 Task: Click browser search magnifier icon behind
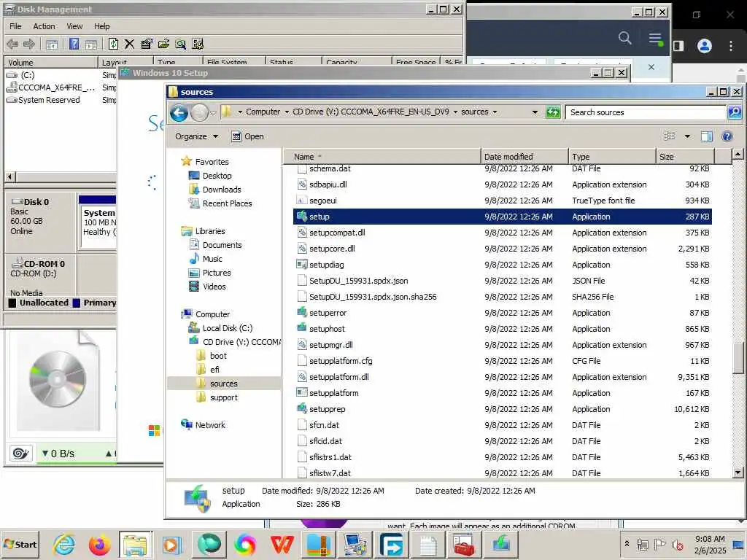pos(625,38)
